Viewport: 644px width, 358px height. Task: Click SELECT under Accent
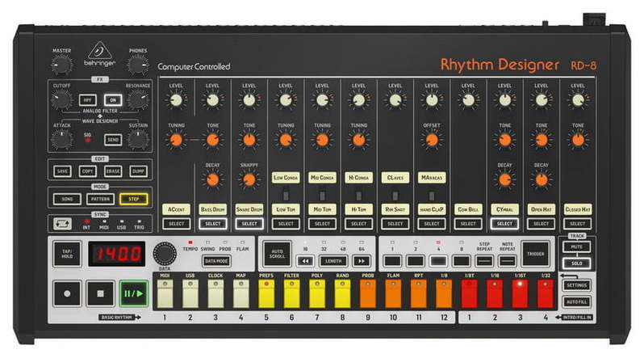pyautogui.click(x=176, y=224)
